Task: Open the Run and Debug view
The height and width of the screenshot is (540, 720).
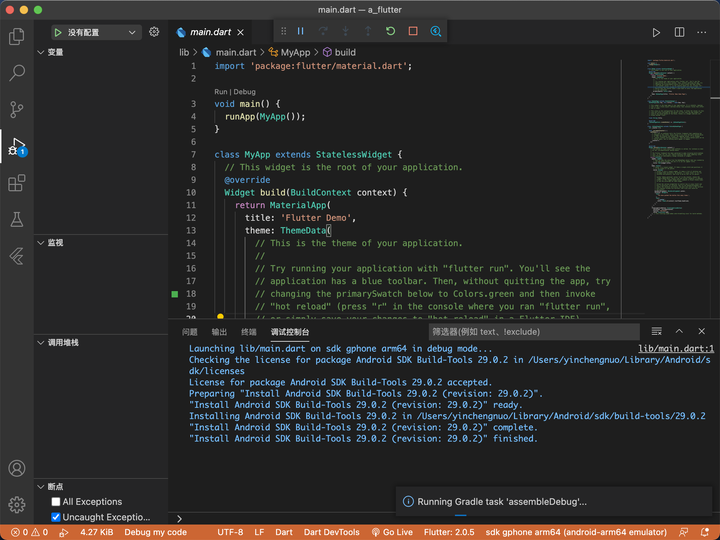Action: pyautogui.click(x=17, y=146)
